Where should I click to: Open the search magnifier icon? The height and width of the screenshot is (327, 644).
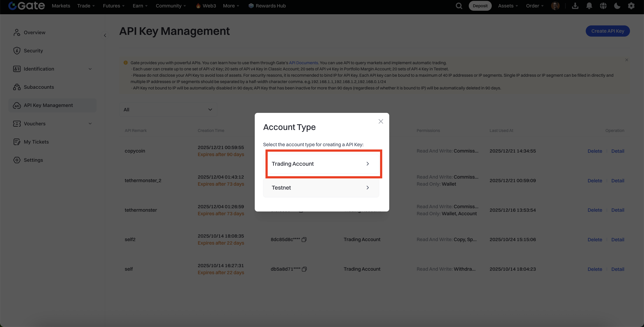coord(459,5)
